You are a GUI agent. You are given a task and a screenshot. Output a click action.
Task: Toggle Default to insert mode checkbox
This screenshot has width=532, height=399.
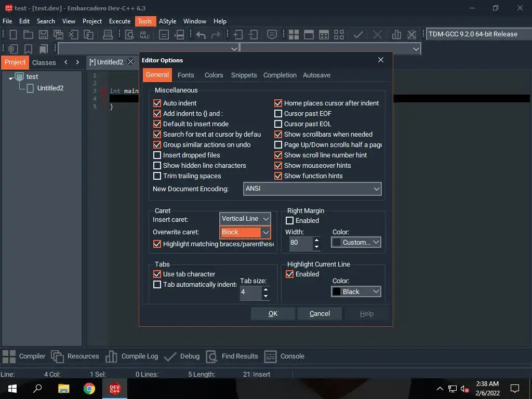pos(157,124)
